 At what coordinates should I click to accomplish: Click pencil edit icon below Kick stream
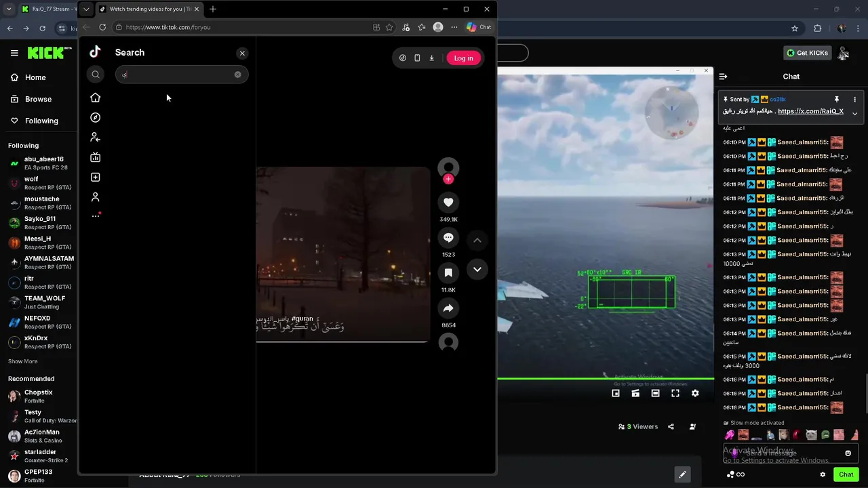682,474
